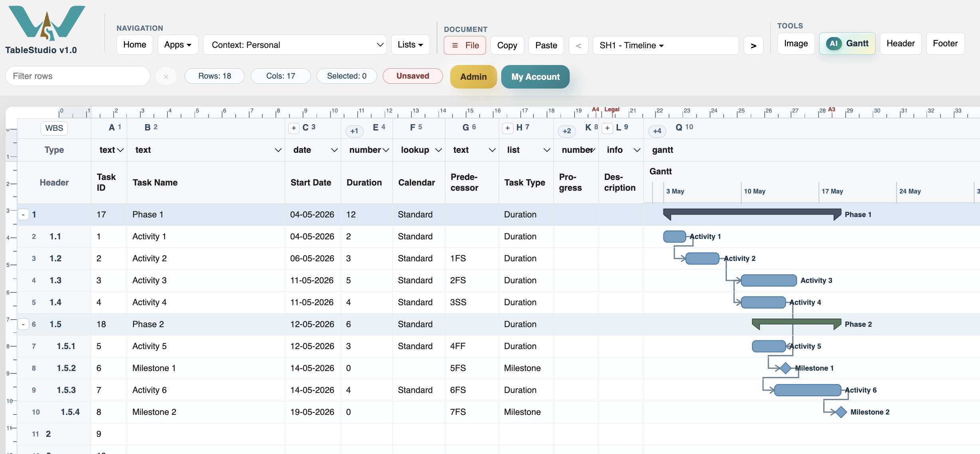Expand hidden columns with the +4 badge

pos(657,131)
